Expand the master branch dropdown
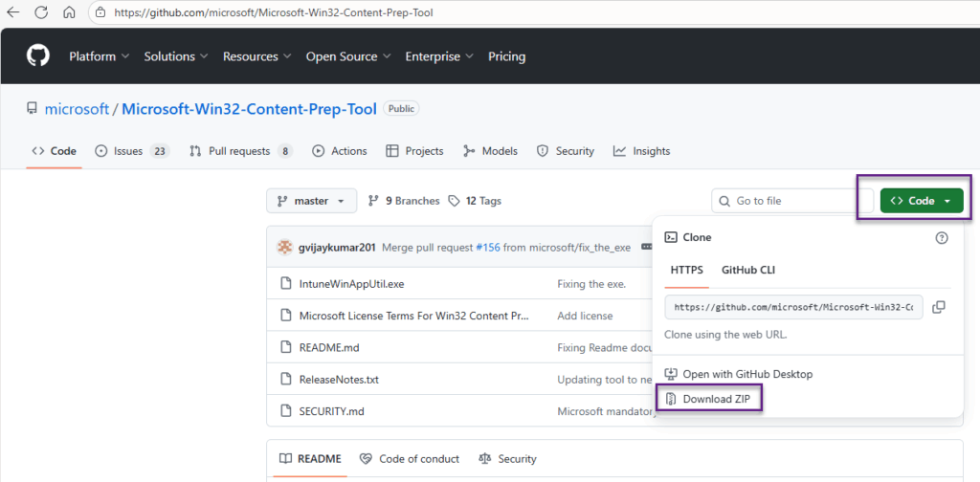The width and height of the screenshot is (980, 482). point(311,201)
